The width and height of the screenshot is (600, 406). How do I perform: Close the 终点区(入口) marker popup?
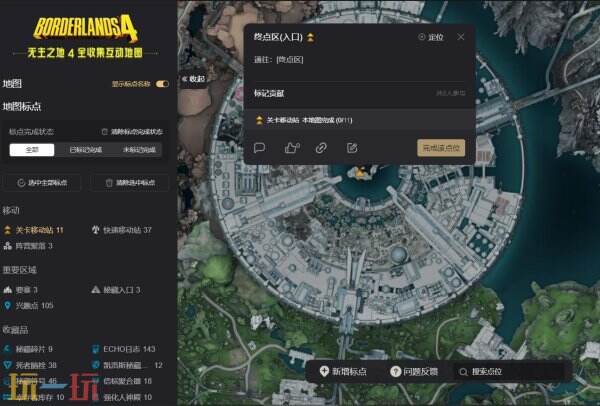[x=461, y=37]
